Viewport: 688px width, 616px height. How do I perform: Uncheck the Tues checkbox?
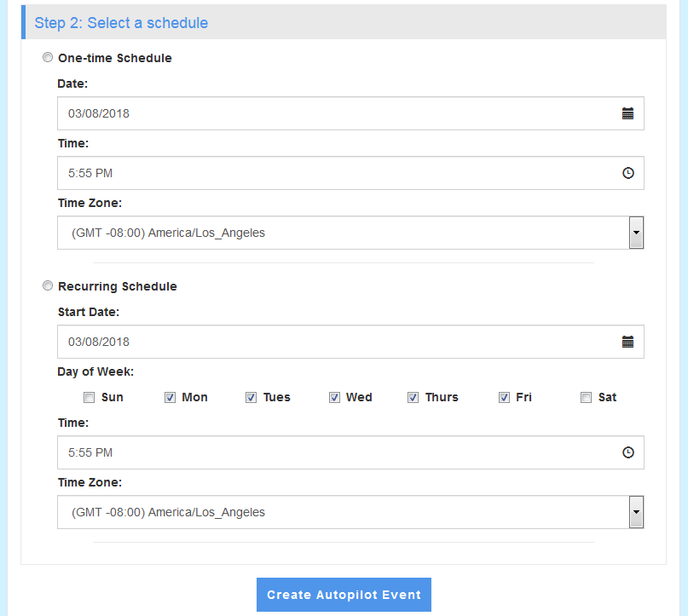(x=251, y=397)
